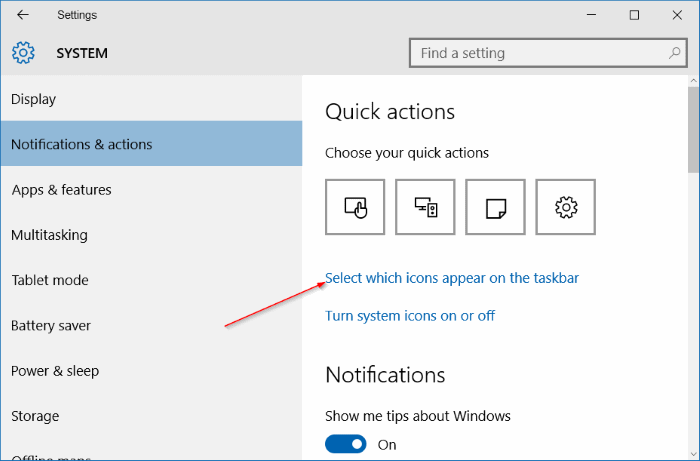Click the vertical scrollbar on the right
Image resolution: width=700 pixels, height=461 pixels.
pos(692,130)
